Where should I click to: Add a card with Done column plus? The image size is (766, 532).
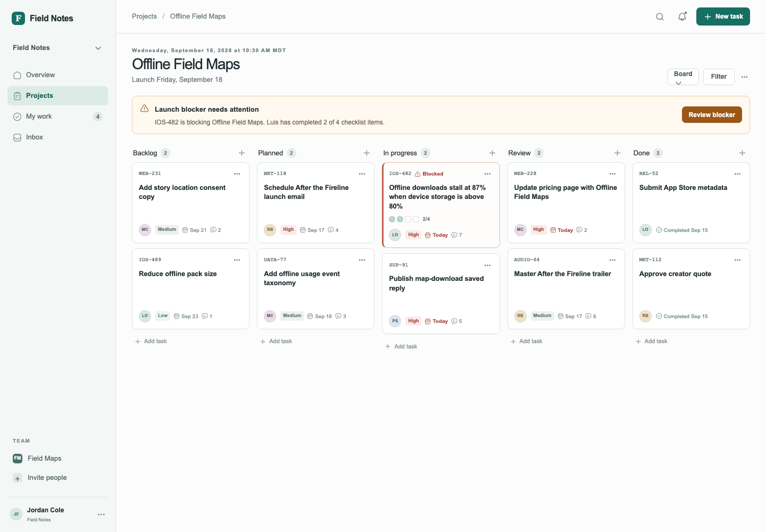click(x=742, y=153)
